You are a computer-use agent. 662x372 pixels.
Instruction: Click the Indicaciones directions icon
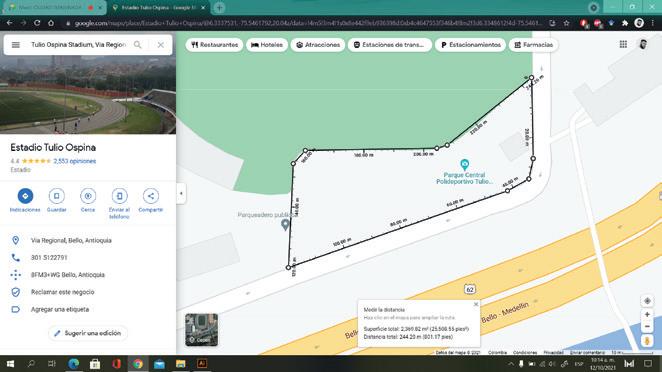pos(25,196)
